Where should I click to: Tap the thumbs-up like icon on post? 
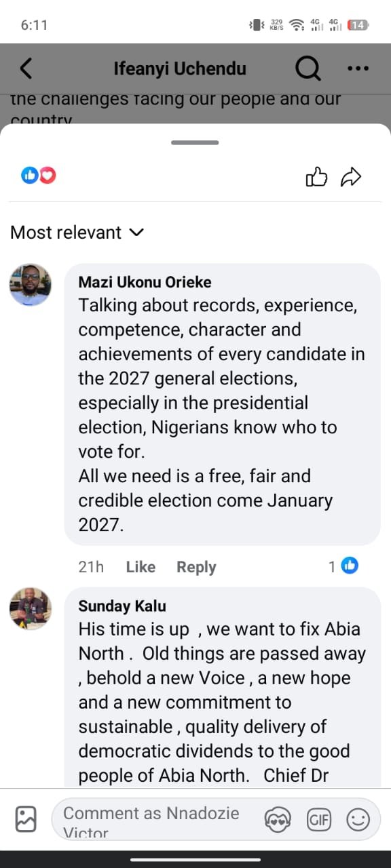[316, 178]
